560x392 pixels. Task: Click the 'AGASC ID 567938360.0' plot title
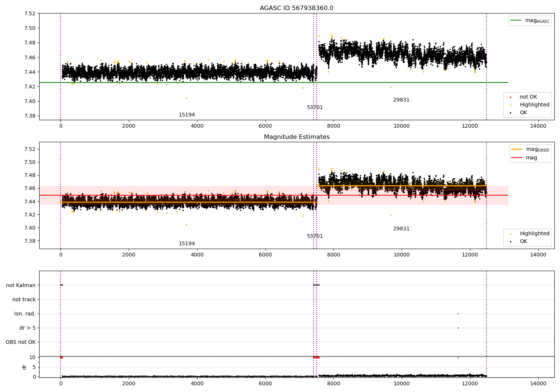click(x=296, y=8)
